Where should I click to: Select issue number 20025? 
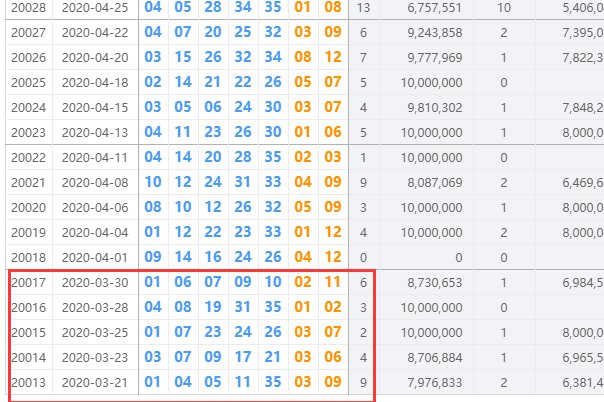coord(27,82)
